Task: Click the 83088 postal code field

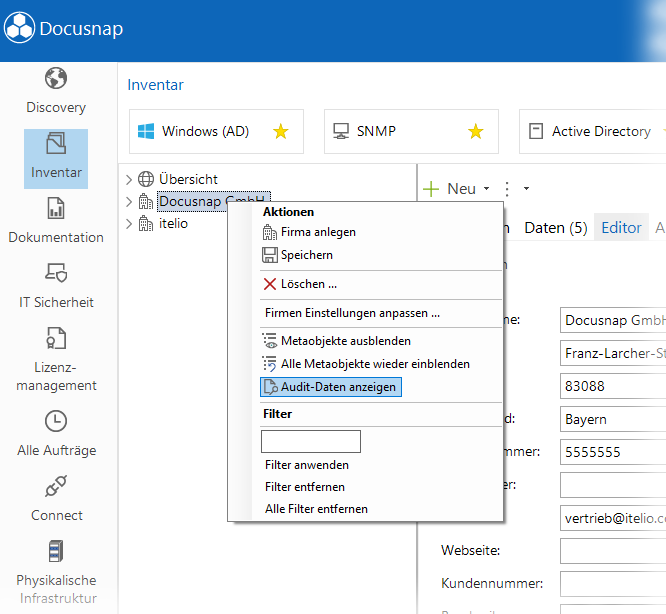Action: 613,386
